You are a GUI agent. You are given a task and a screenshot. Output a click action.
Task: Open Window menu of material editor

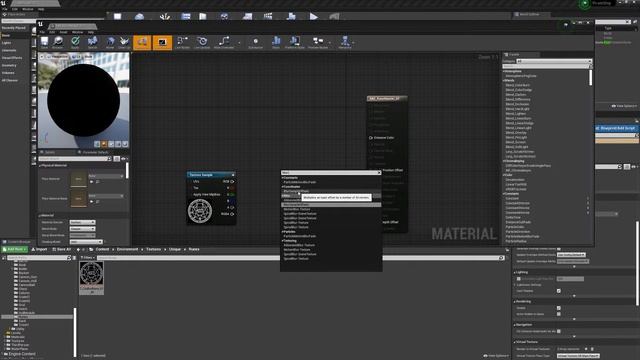77,32
